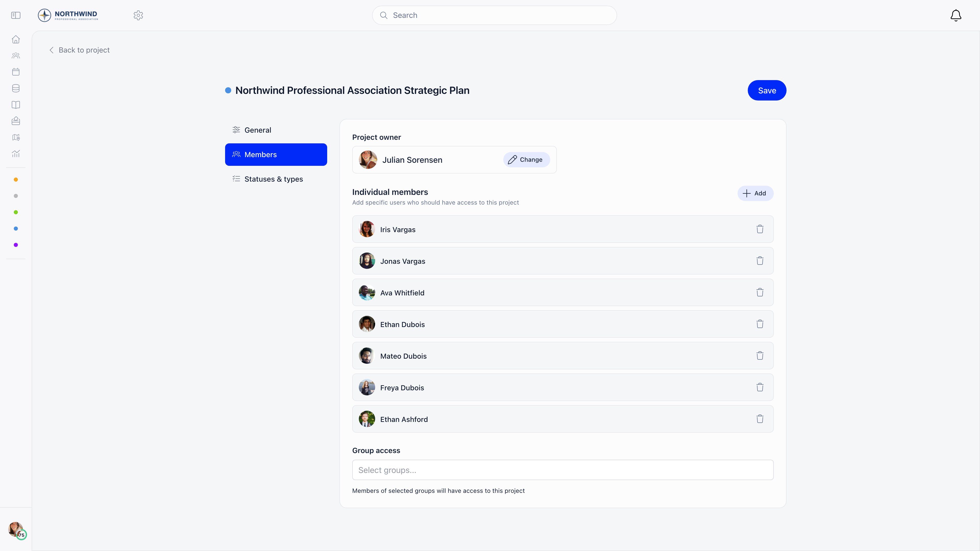Select the Freya Dubois name
The height and width of the screenshot is (551, 980).
coord(402,387)
